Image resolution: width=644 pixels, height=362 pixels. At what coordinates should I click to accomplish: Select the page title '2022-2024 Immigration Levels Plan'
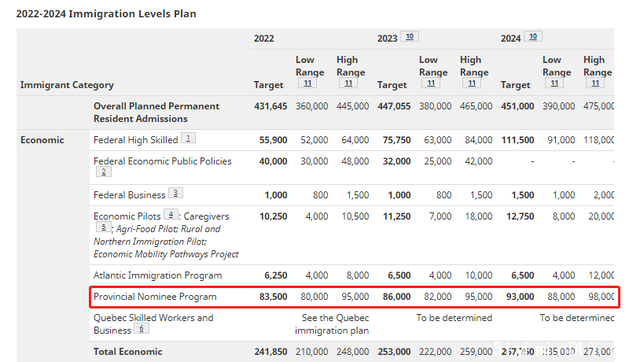tap(106, 13)
